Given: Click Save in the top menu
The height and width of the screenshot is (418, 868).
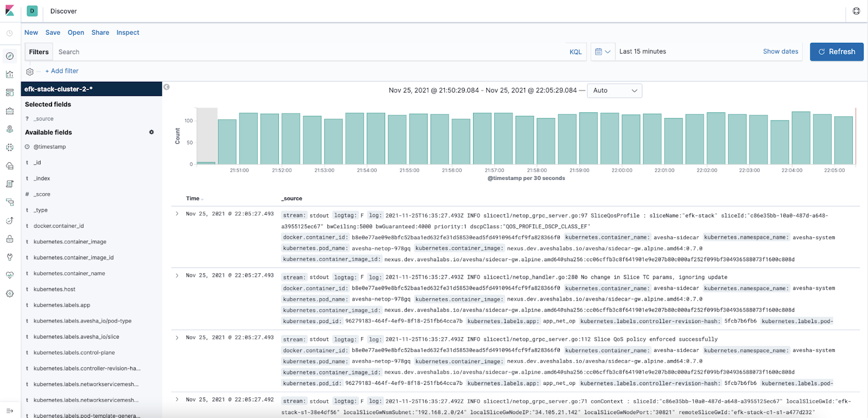Looking at the screenshot, I should [53, 33].
